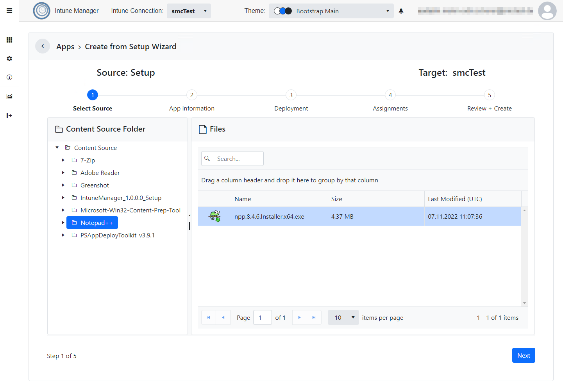This screenshot has height=392, width=563.
Task: Open the items per page dropdown
Action: coord(343,317)
